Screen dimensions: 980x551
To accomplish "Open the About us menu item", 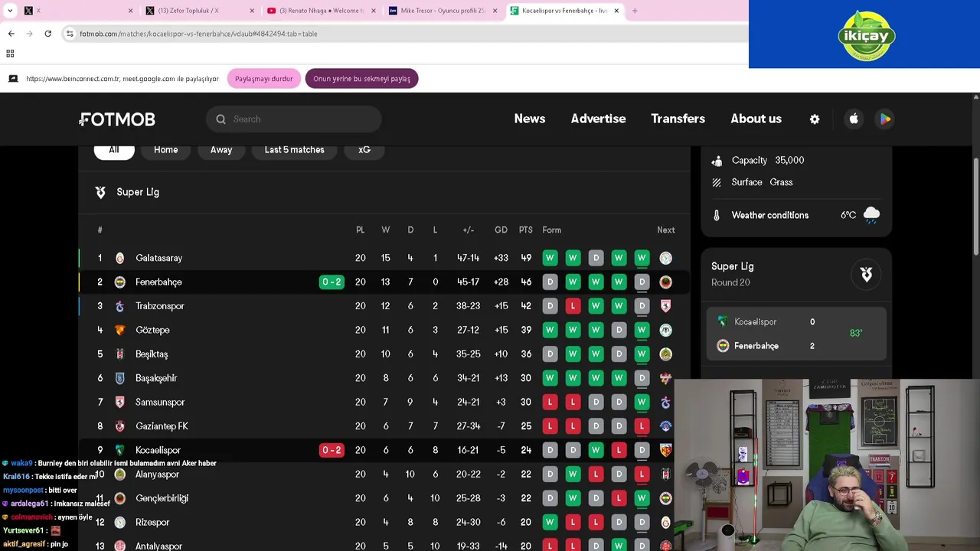I will click(756, 119).
